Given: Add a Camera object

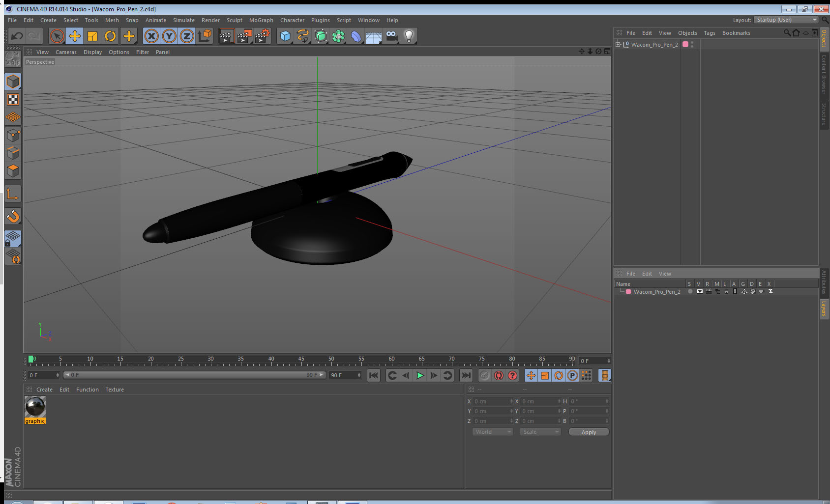Looking at the screenshot, I should coord(391,36).
